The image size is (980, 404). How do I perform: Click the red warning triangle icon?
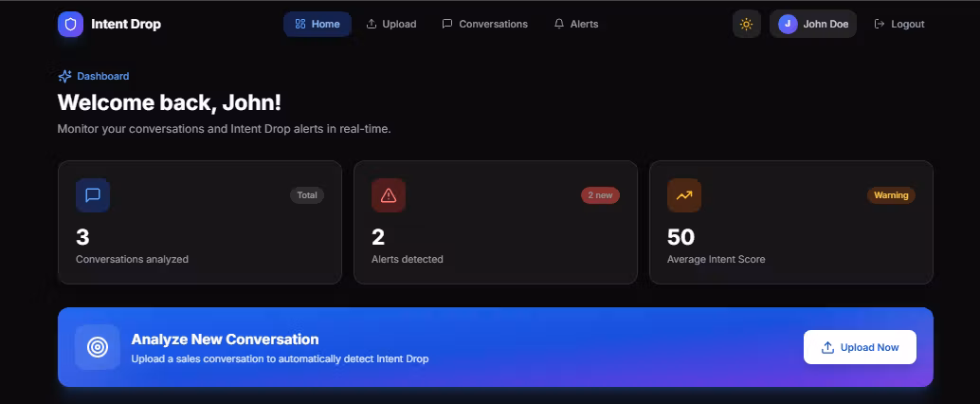[x=389, y=195]
